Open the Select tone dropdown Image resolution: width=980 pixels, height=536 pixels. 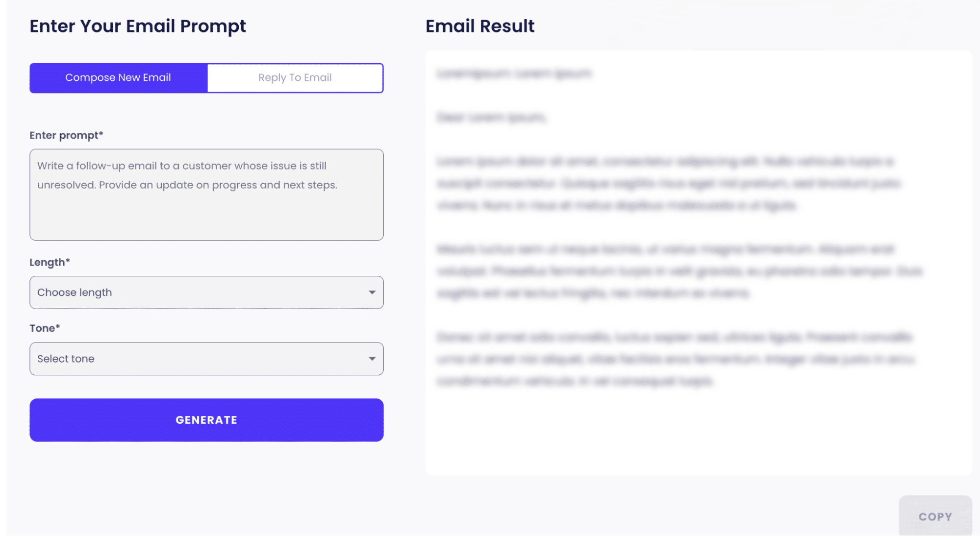pyautogui.click(x=206, y=359)
